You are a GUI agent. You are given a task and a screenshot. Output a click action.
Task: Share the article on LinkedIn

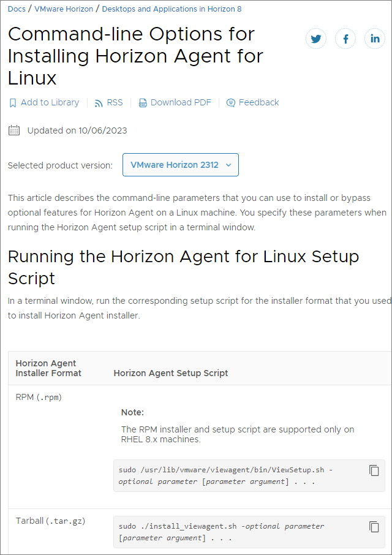pos(375,39)
